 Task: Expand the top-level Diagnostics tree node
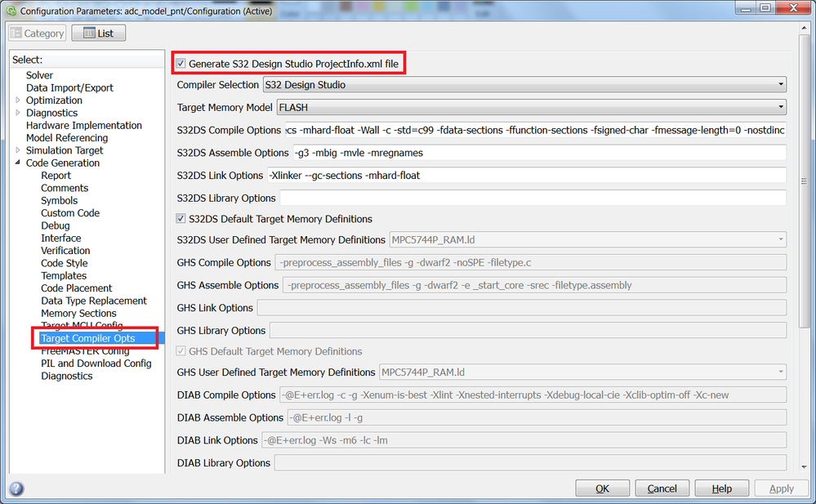pos(18,113)
